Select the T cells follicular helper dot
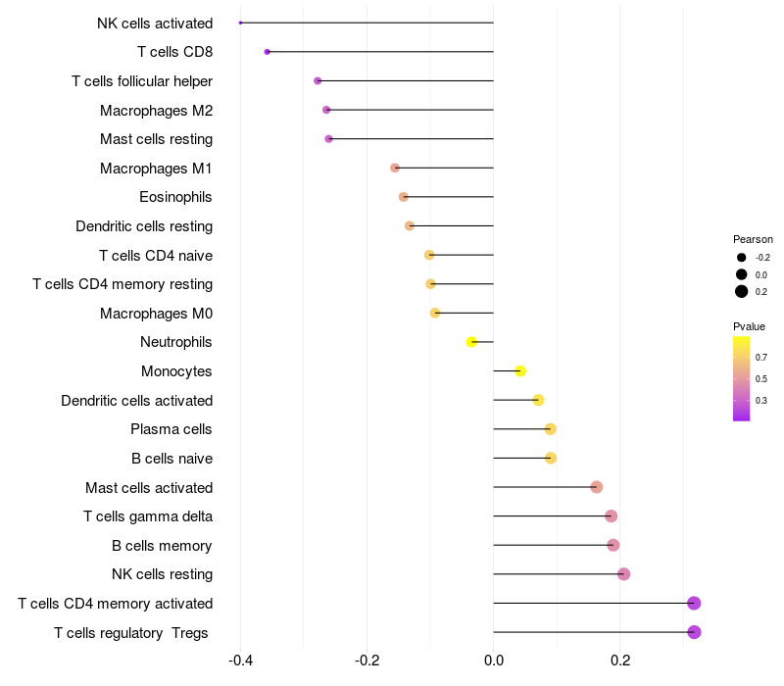The height and width of the screenshot is (686, 784). click(318, 80)
